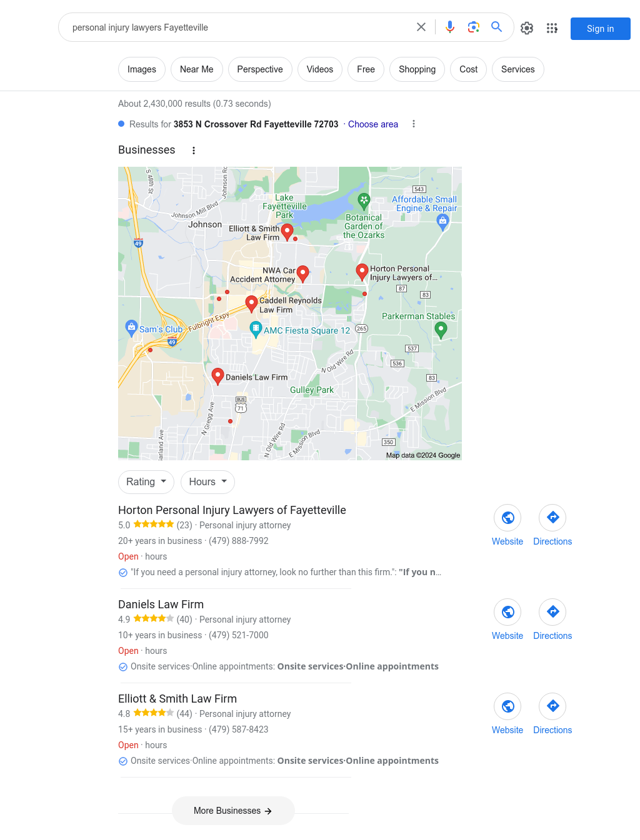Switch to the Images tab
The image size is (640, 840).
[142, 69]
